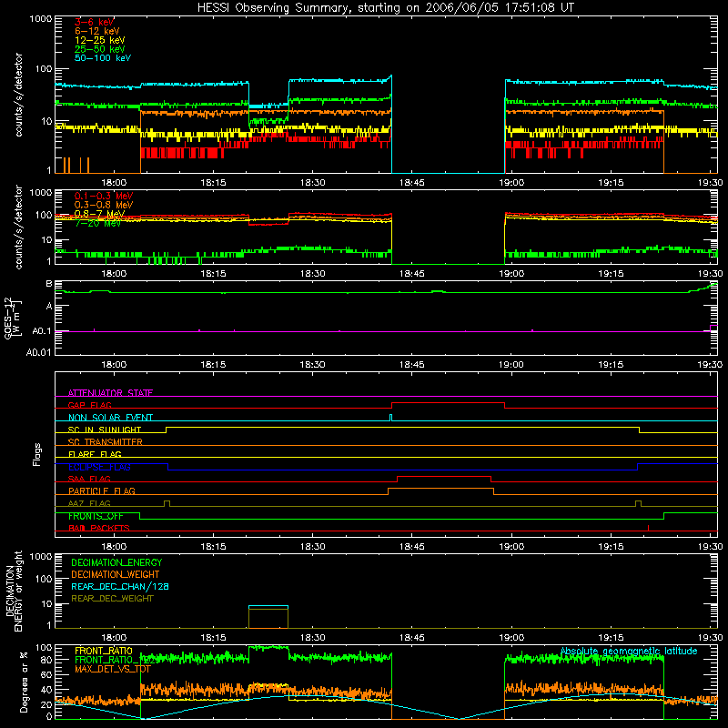
Task: Click the green 7-20 MeV legend label
Action: click(x=97, y=223)
